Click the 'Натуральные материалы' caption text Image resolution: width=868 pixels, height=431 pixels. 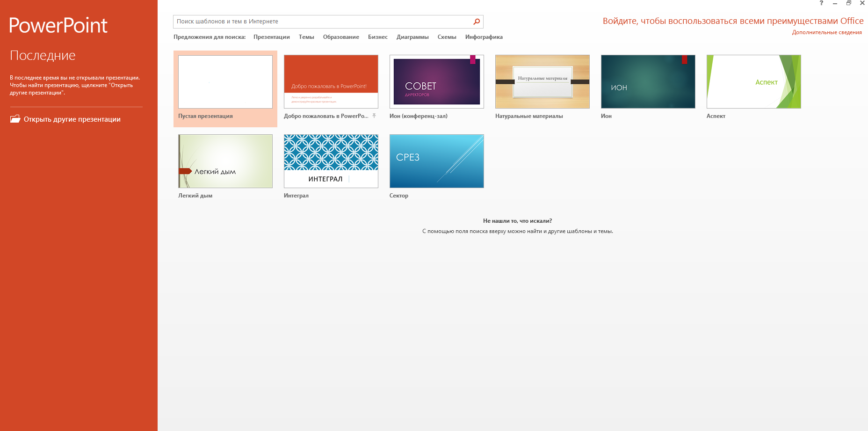[529, 116]
